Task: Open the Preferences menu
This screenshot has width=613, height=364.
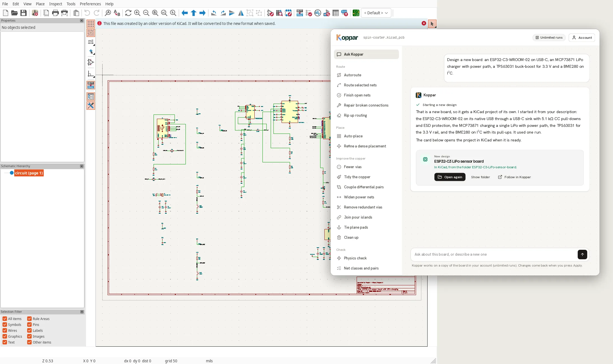Action: pyautogui.click(x=90, y=4)
